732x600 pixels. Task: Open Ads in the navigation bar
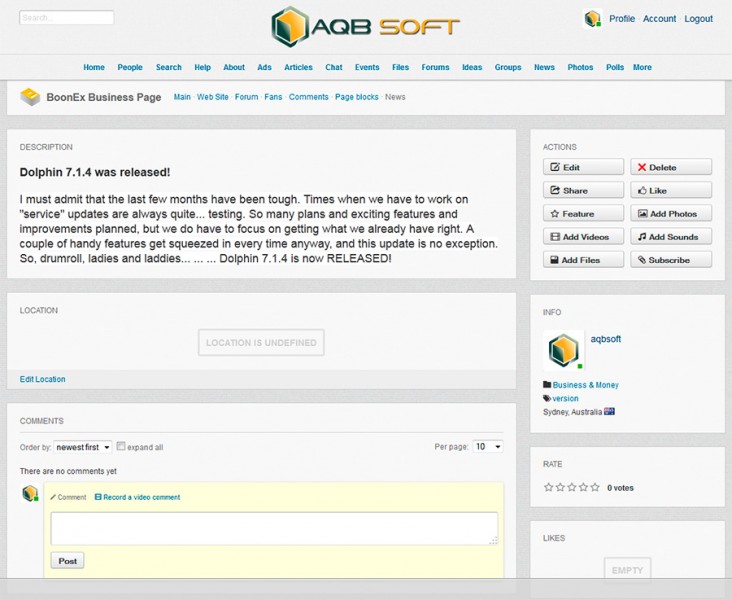click(264, 67)
